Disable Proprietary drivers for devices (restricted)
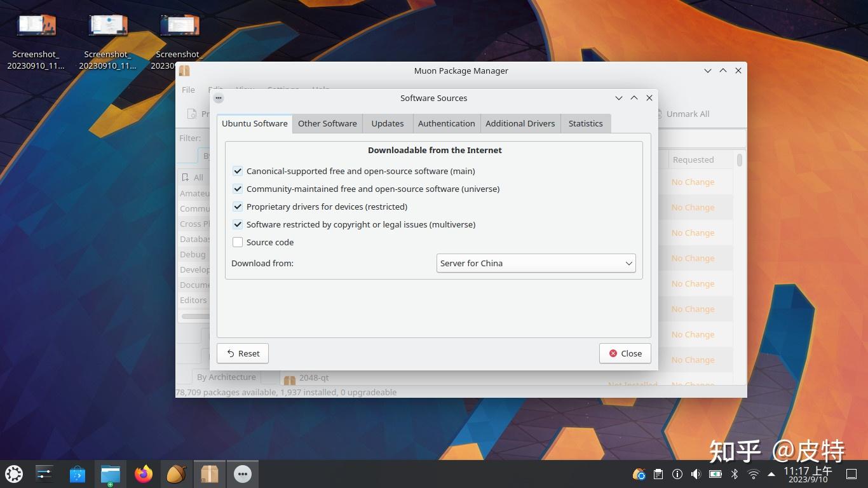Viewport: 868px width, 488px height. 238,207
